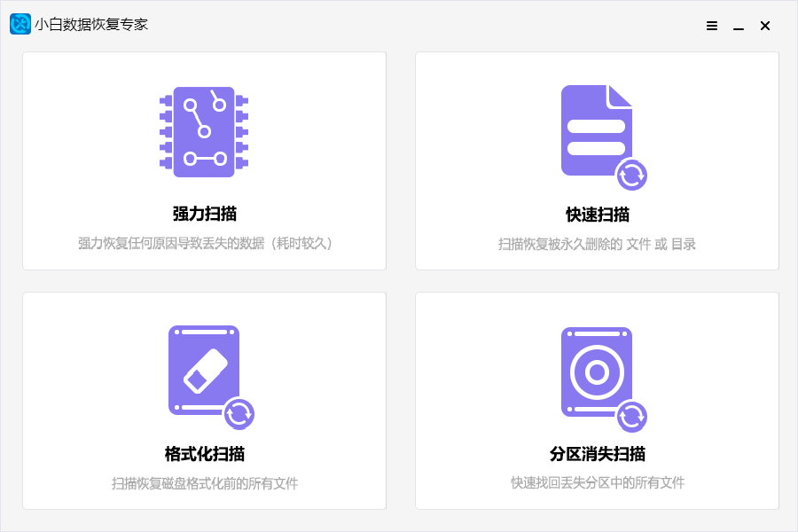Start a 强力扫描 by clicking its card
The image size is (798, 532).
(204, 161)
